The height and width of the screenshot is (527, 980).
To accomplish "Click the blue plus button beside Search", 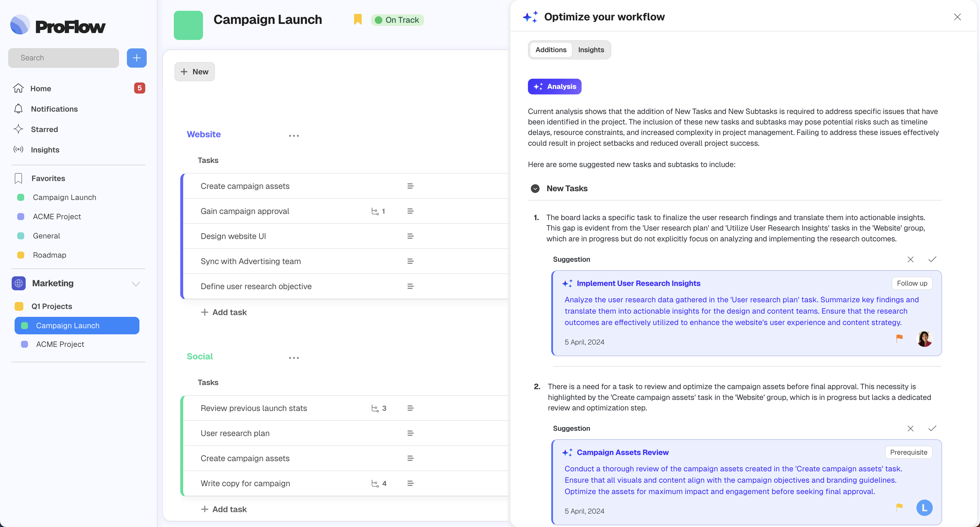I will [x=136, y=58].
